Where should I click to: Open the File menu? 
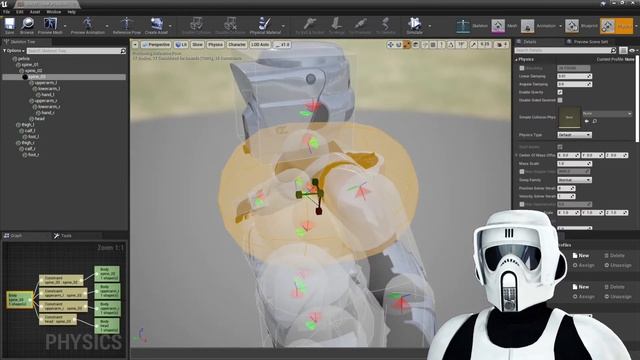tap(7, 12)
